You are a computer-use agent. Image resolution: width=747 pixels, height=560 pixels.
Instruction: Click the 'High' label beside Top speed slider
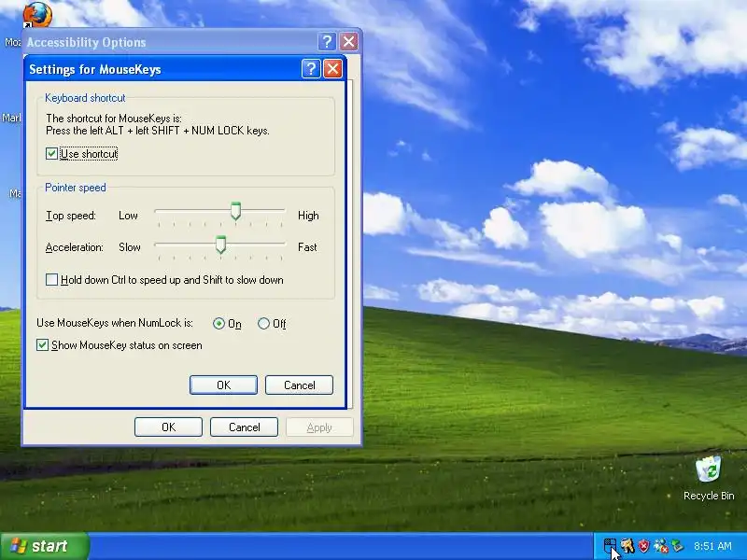(308, 216)
